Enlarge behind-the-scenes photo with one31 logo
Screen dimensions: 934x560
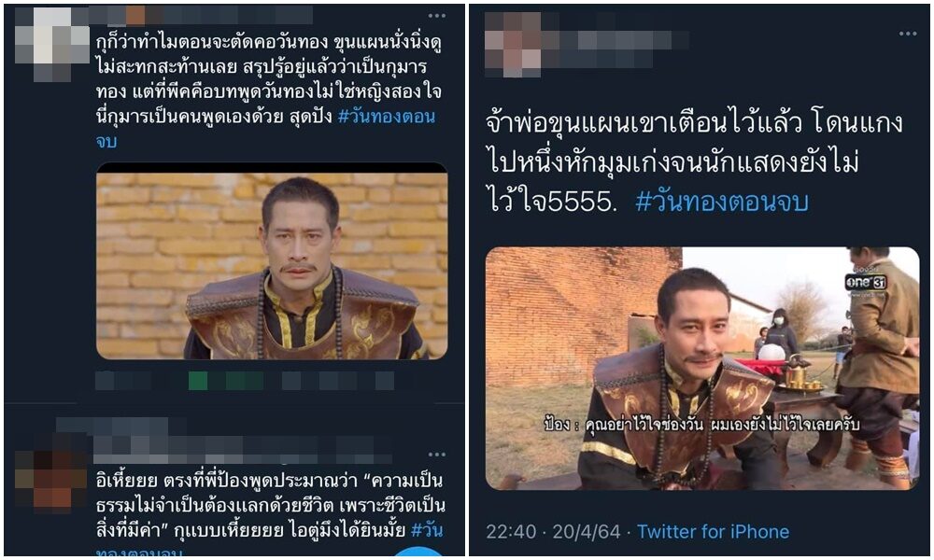[x=702, y=369]
